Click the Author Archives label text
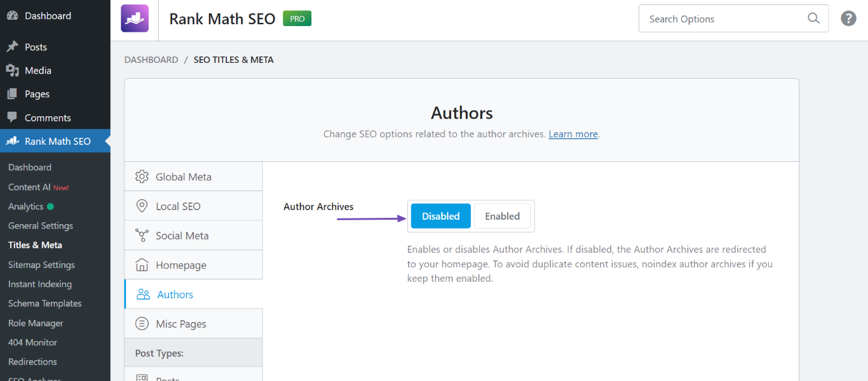Viewport: 868px width, 381px height. tap(318, 206)
